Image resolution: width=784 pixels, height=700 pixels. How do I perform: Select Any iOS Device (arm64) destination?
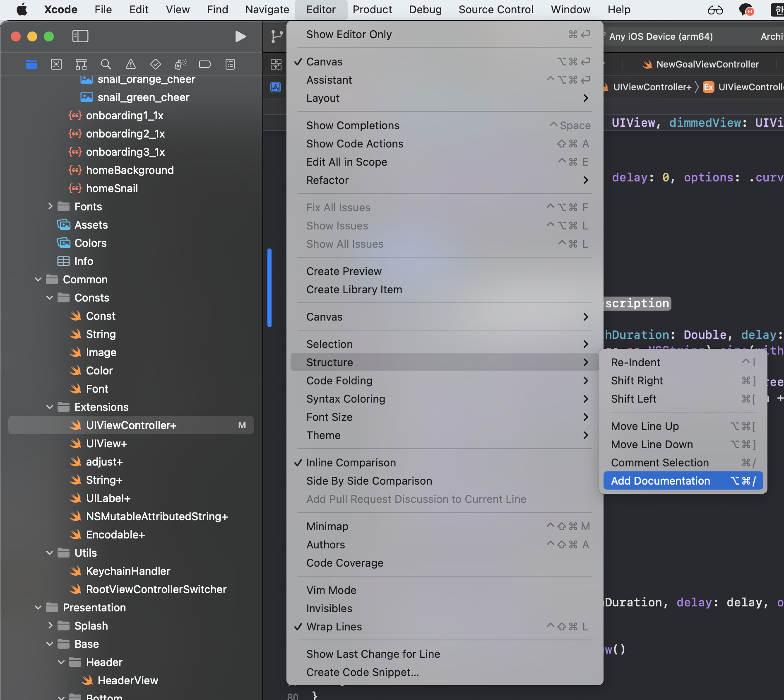pos(661,36)
